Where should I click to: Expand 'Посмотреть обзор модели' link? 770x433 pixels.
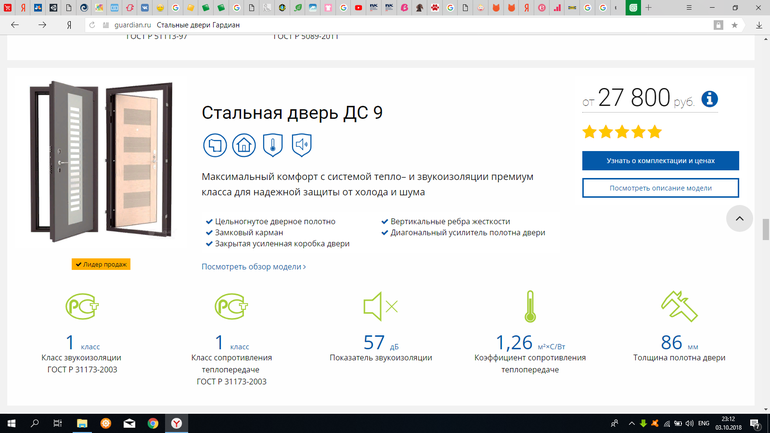pos(254,267)
